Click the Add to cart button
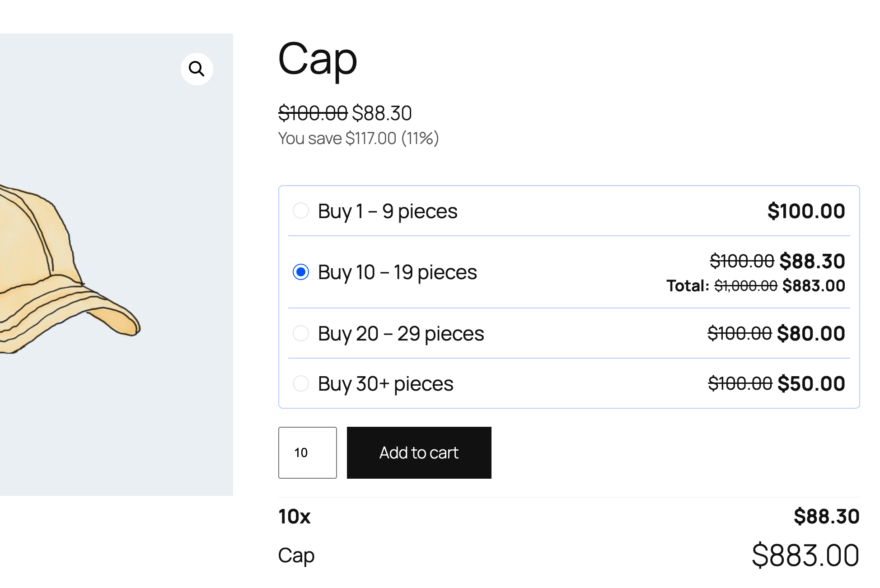The image size is (880, 588). click(x=419, y=453)
